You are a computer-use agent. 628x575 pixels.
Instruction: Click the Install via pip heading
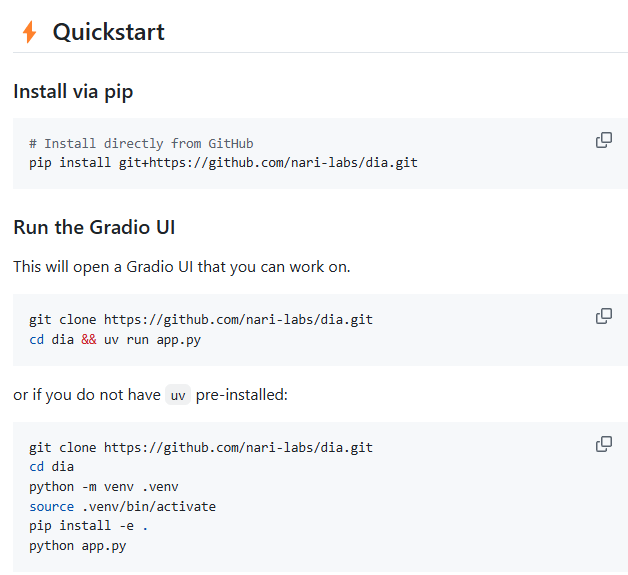tap(73, 91)
